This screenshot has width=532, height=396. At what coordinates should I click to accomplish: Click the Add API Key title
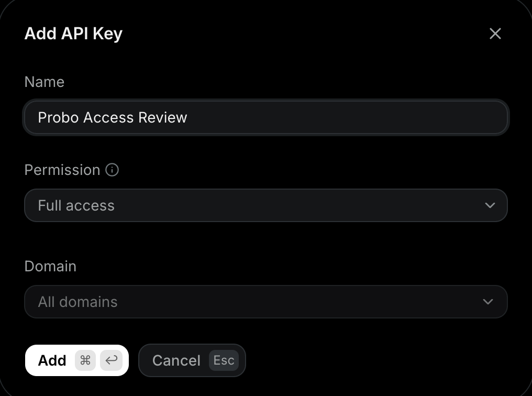pyautogui.click(x=73, y=34)
